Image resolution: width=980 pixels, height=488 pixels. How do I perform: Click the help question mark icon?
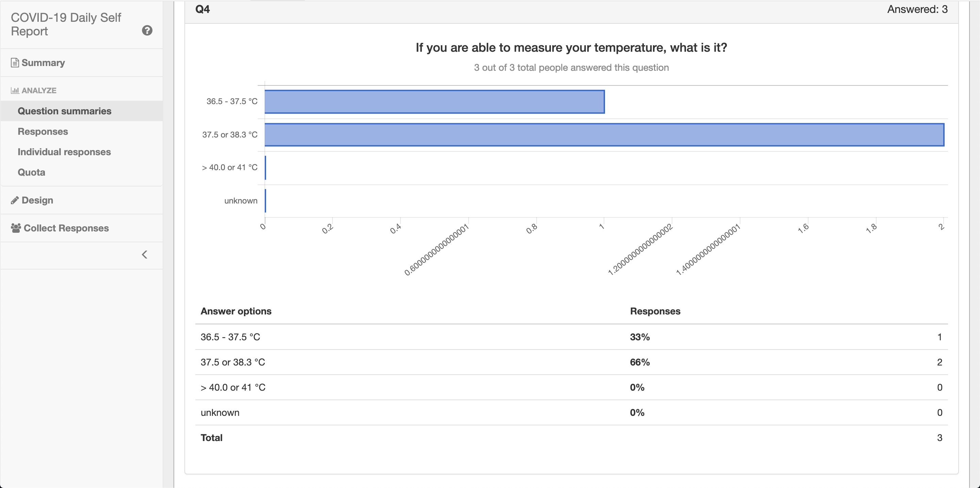pyautogui.click(x=147, y=30)
